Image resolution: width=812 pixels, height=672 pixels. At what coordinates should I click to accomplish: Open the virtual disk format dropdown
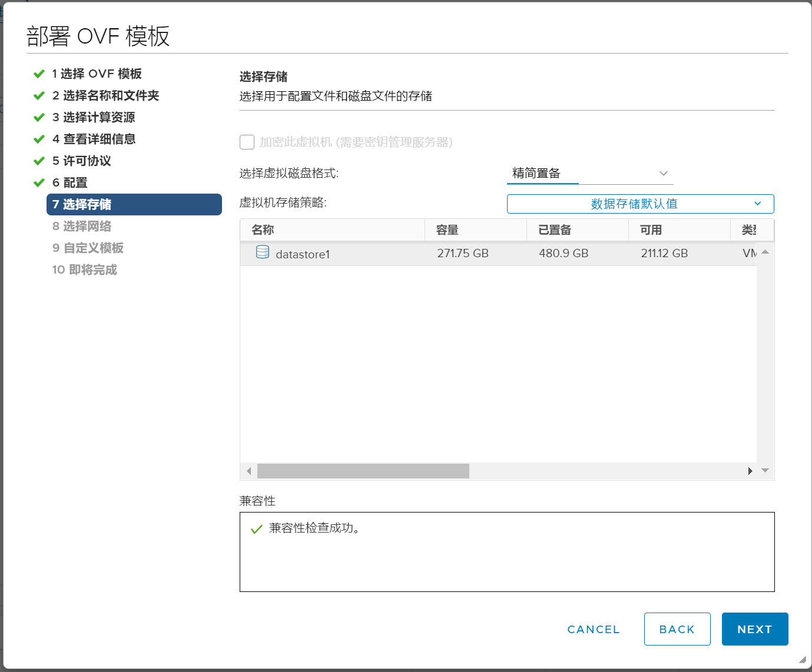[x=589, y=174]
